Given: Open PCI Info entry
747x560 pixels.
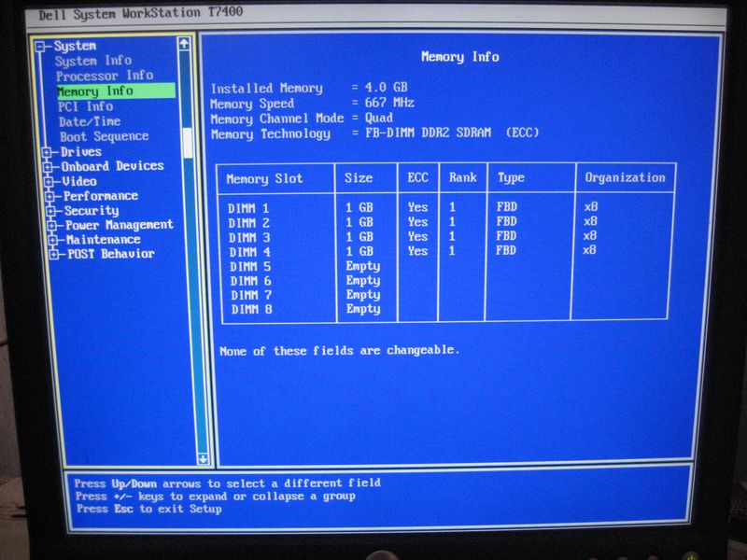Looking at the screenshot, I should point(85,106).
